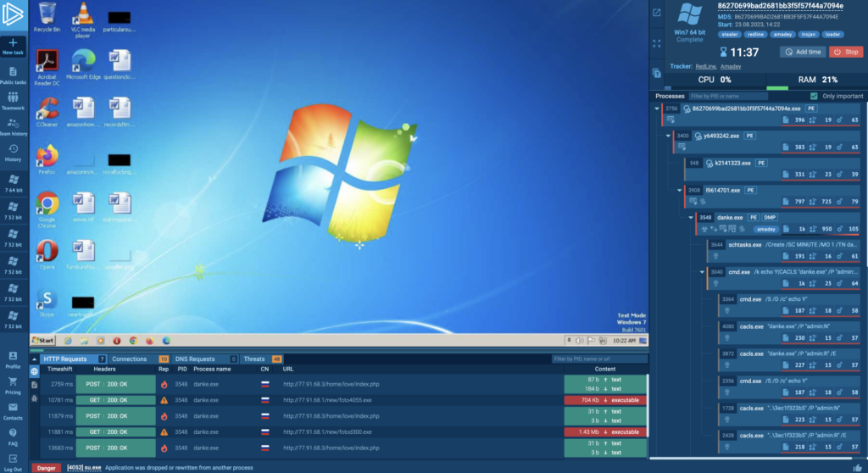Follow the RedLine tracker link
Viewport: 868px width, 473px height.
pos(705,66)
